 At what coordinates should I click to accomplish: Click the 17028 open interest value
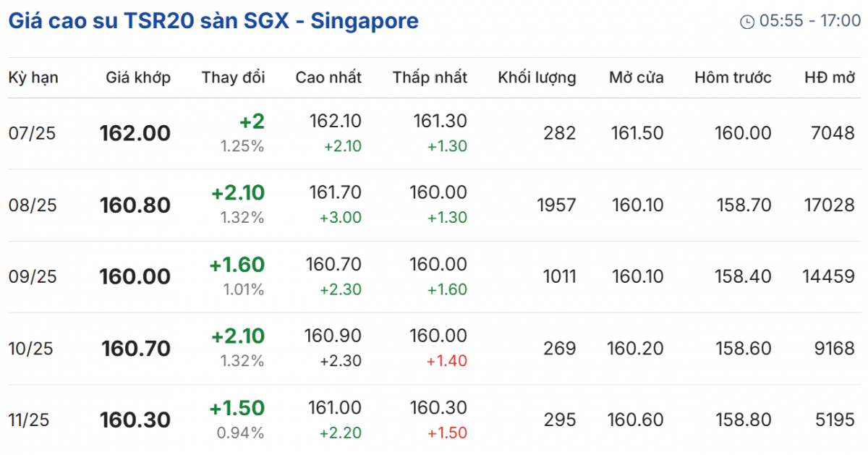tap(828, 205)
